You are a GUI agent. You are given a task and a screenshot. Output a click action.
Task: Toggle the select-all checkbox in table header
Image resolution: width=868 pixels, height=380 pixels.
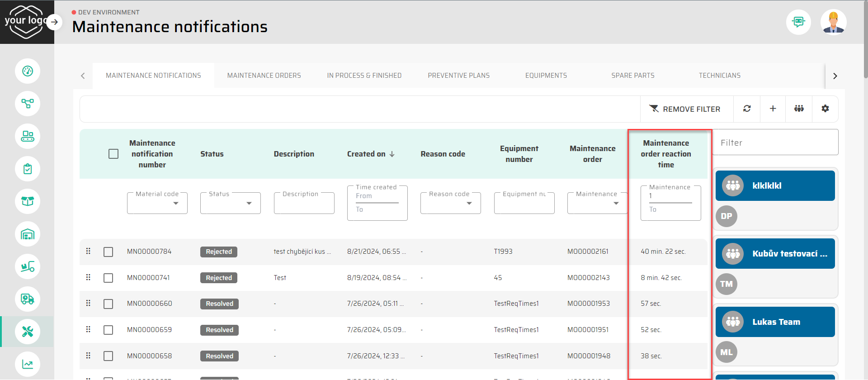point(113,154)
